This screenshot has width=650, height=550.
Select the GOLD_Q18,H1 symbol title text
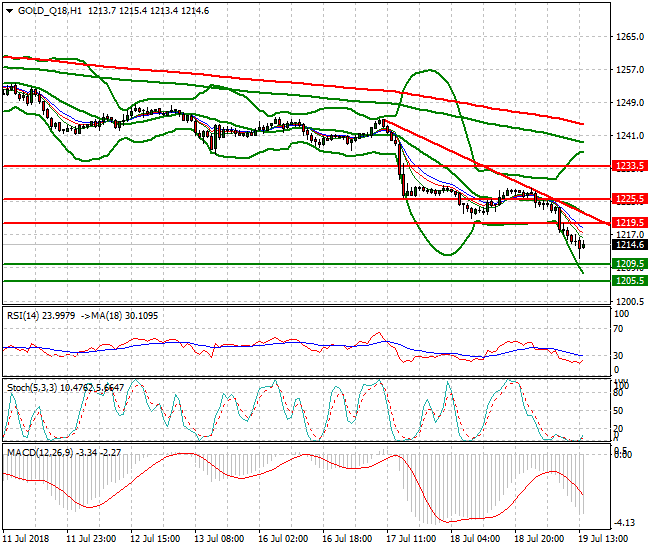pos(50,11)
